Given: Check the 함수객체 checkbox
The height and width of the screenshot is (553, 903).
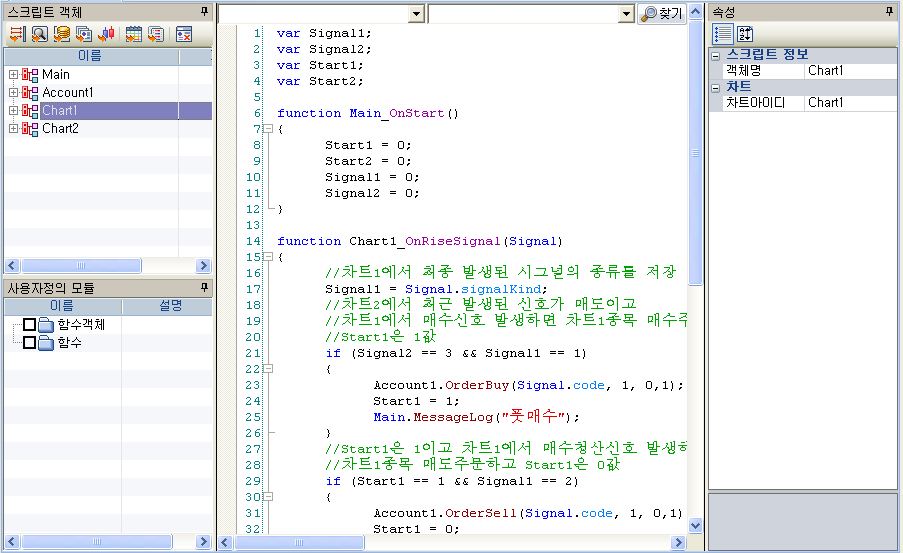Looking at the screenshot, I should coord(29,325).
